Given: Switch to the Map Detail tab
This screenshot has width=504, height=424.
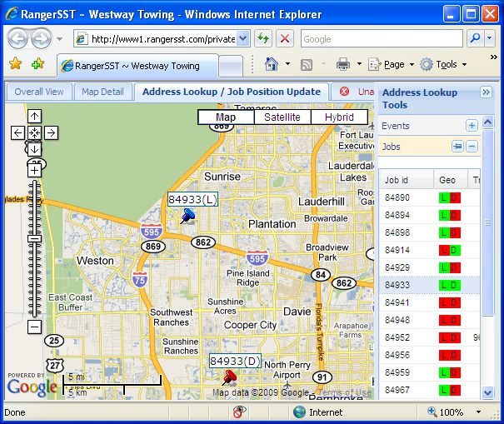Looking at the screenshot, I should coord(102,92).
